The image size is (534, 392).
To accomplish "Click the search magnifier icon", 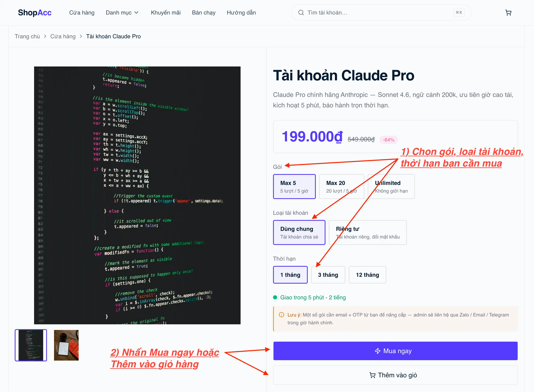I will pos(301,12).
